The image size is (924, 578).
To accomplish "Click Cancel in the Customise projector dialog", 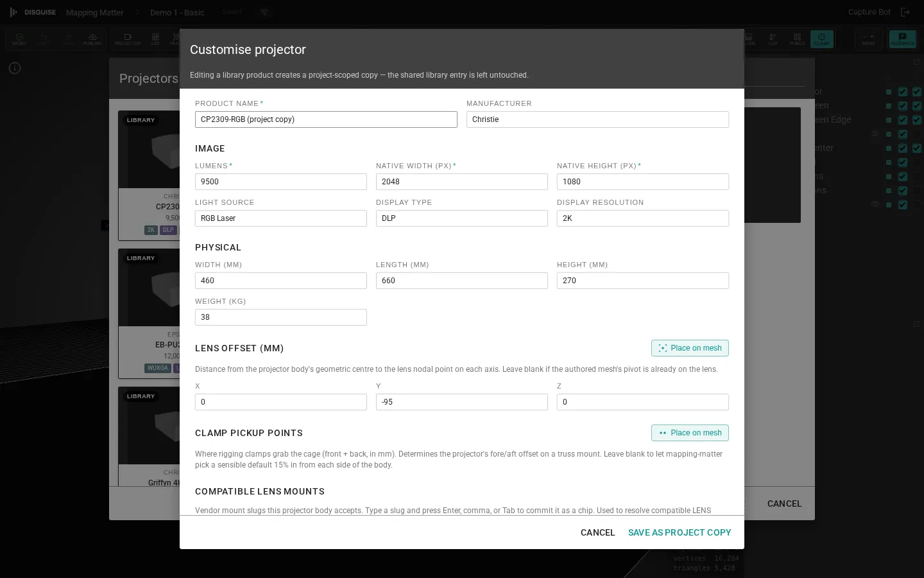I will (x=597, y=532).
